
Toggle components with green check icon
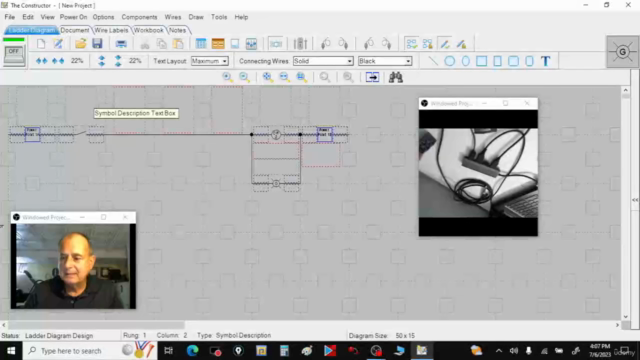coord(411,44)
